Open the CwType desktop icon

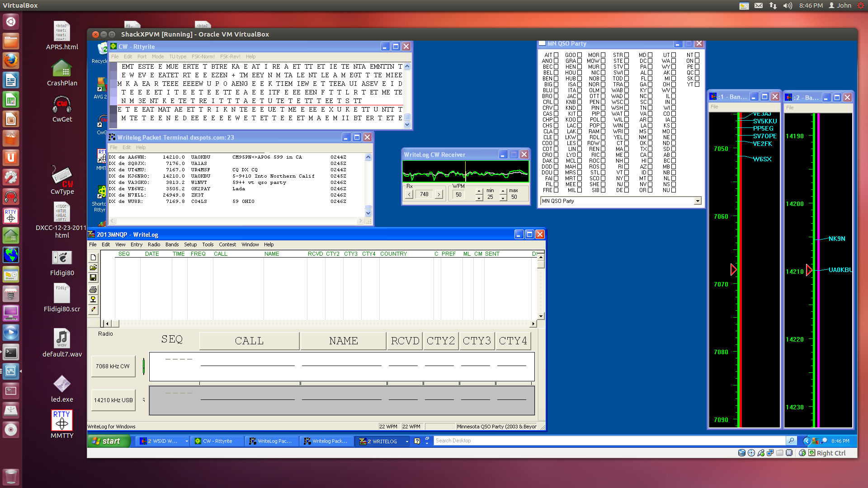pyautogui.click(x=62, y=181)
